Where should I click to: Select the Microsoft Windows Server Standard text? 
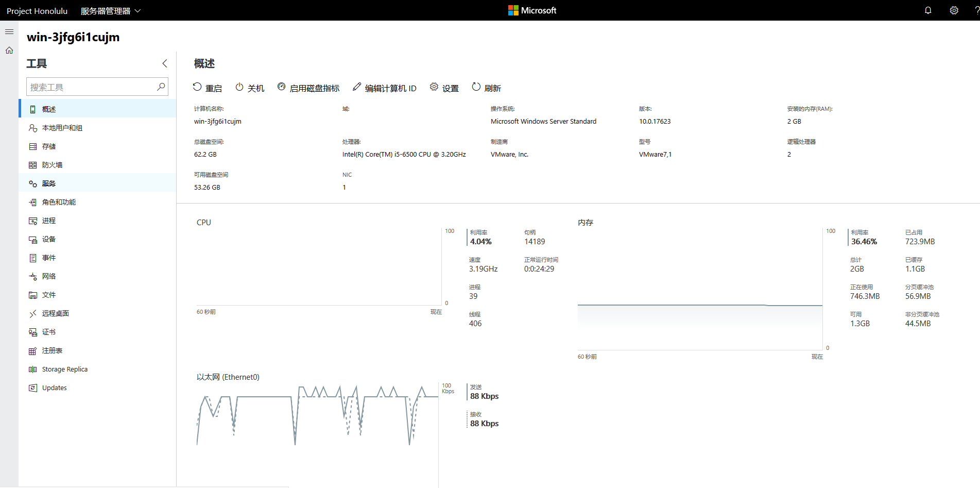point(543,122)
